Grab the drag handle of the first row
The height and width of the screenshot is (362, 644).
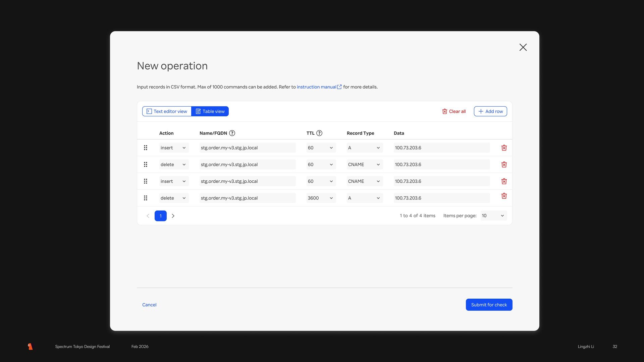pyautogui.click(x=146, y=148)
